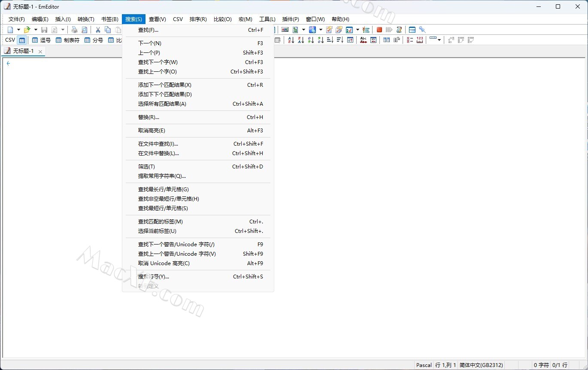Image resolution: width=588 pixels, height=370 pixels.
Task: Click the blue pushpin icon
Action: click(x=422, y=30)
